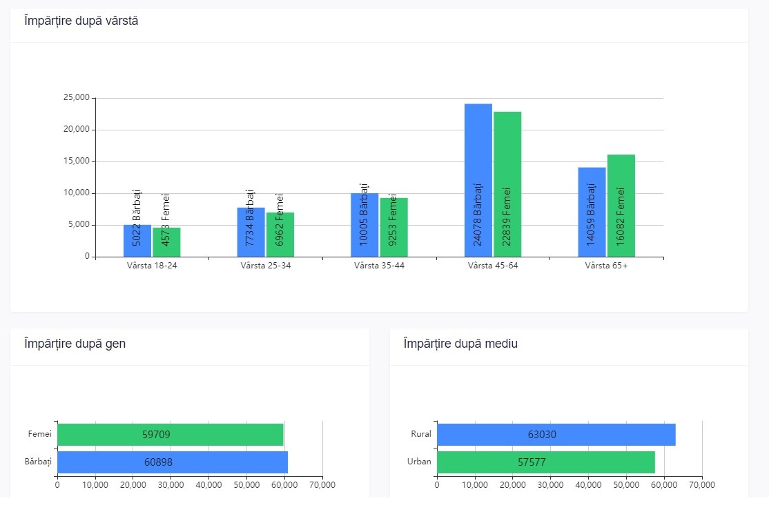Click the blue 10005 Bărbați bar
Viewport: 769px width, 532px height.
[x=364, y=225]
